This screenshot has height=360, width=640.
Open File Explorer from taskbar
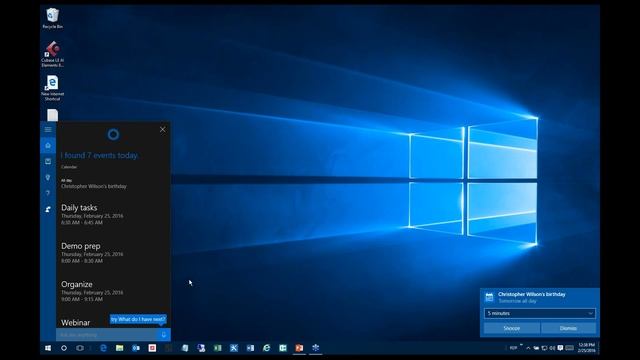coord(120,348)
